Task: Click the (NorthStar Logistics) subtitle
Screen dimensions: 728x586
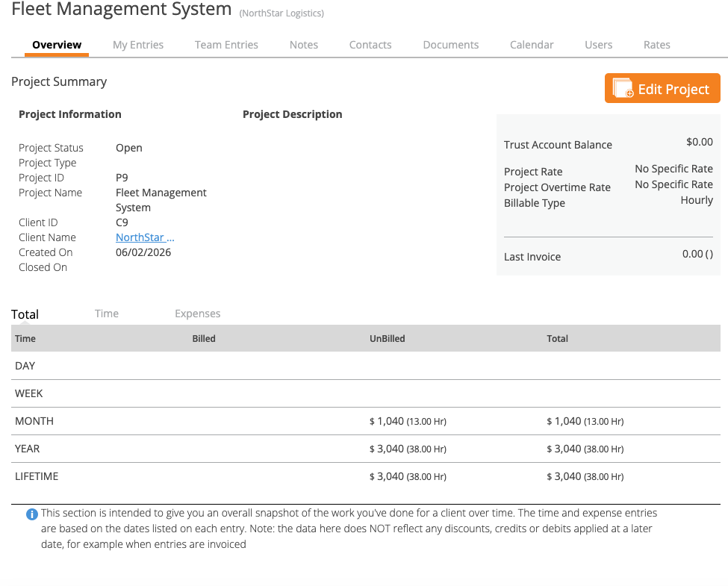Action: (281, 13)
